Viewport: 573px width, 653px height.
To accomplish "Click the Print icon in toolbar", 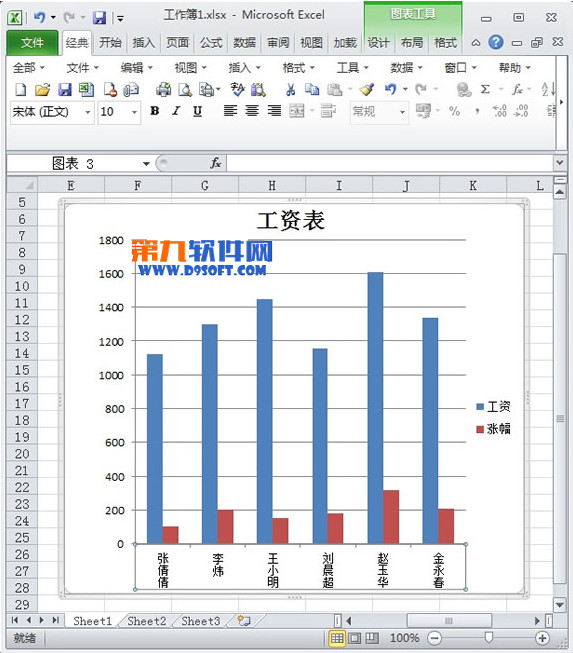I will (x=163, y=90).
